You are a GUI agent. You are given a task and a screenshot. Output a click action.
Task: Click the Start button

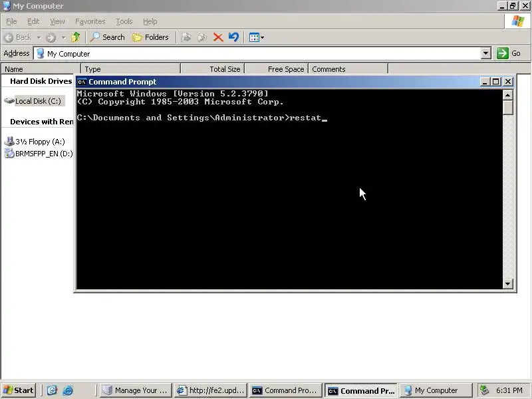19,390
